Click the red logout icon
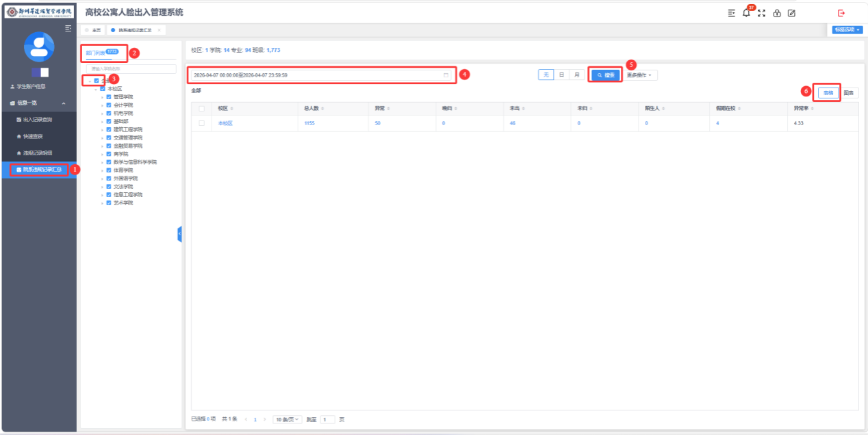This screenshot has width=868, height=435. coord(841,13)
